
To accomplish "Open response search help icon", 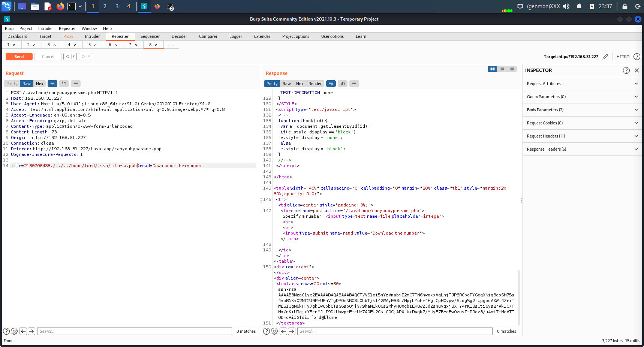I will tap(267, 331).
